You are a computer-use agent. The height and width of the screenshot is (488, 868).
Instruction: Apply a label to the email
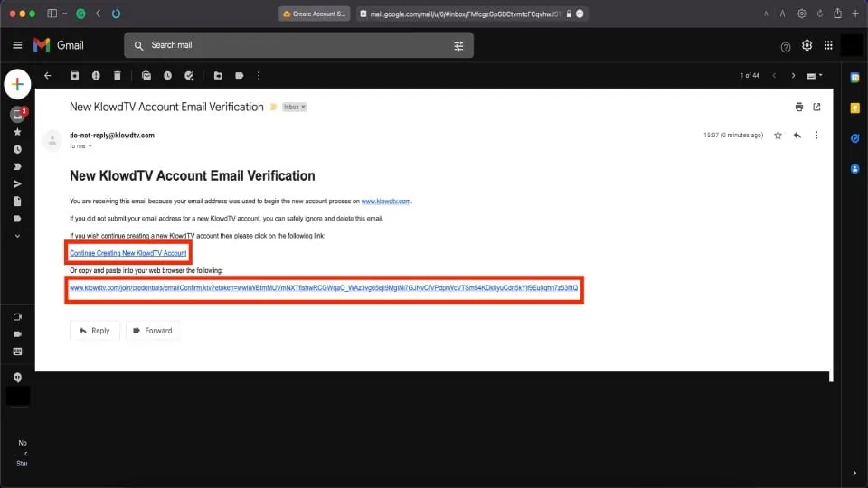[x=239, y=76]
